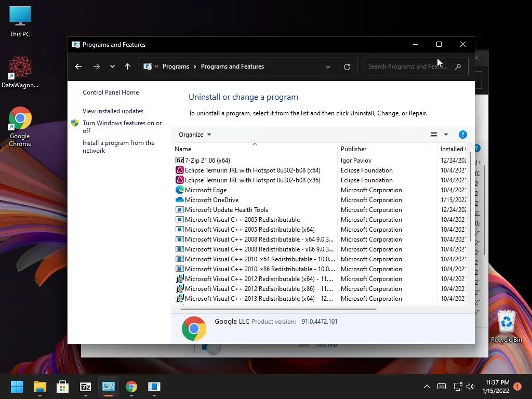
Task: Refresh the Programs and Features list
Action: click(347, 67)
